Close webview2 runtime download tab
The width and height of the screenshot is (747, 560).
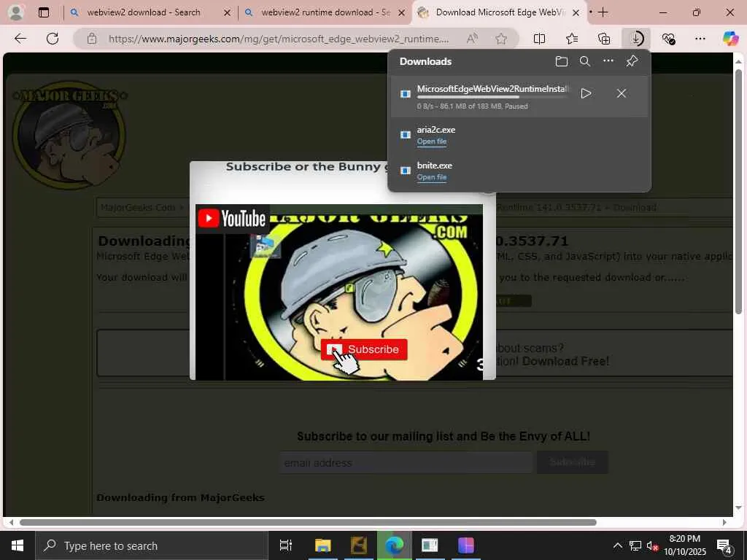coord(402,13)
